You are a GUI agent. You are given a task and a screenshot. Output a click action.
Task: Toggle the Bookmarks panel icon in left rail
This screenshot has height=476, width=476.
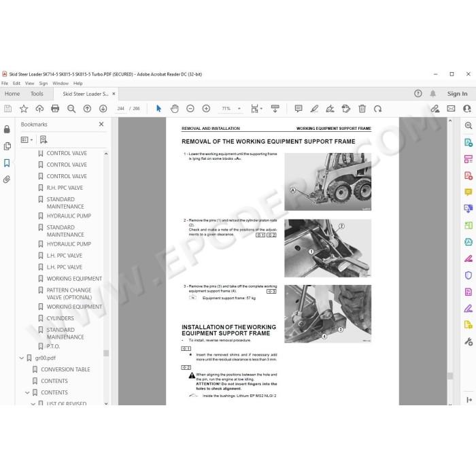click(x=7, y=163)
